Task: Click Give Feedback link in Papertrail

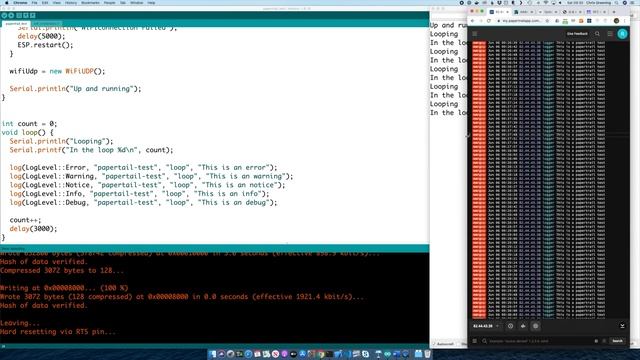Action: click(577, 34)
